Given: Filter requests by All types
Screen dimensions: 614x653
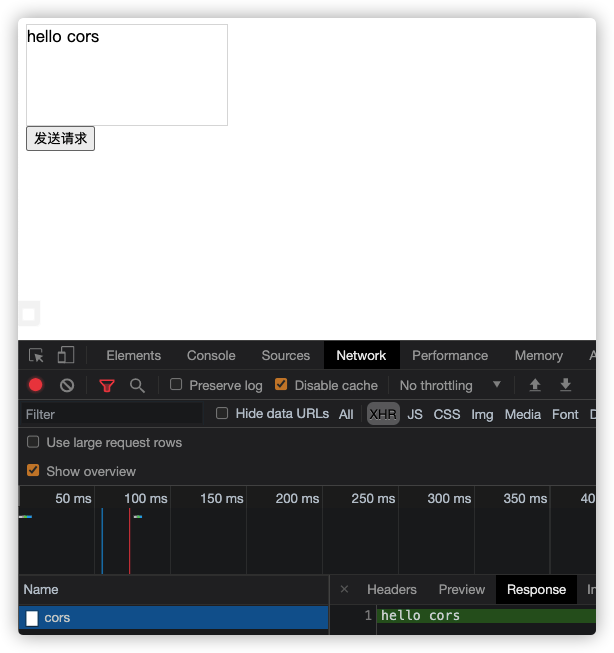Looking at the screenshot, I should (x=346, y=414).
